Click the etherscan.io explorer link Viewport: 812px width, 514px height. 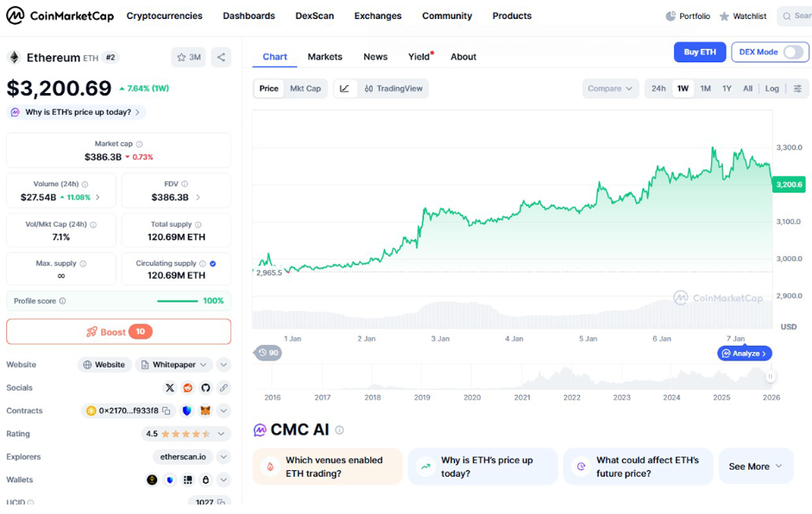pos(183,457)
